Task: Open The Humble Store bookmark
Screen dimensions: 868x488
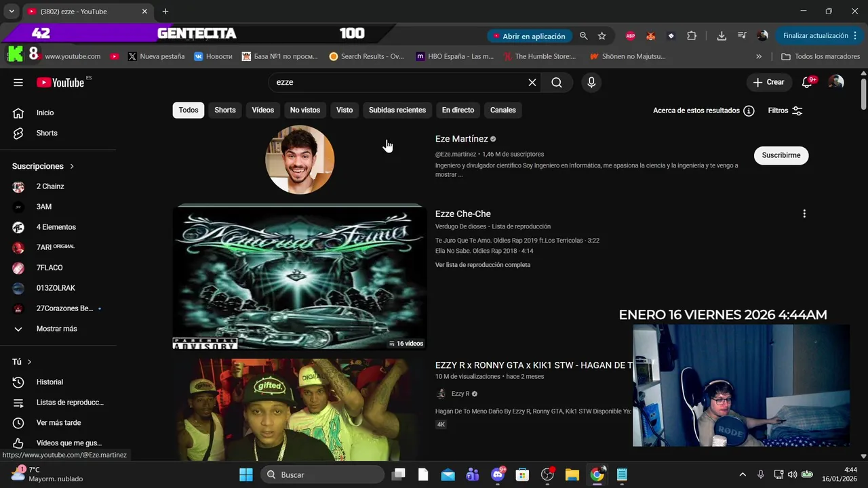Action: pyautogui.click(x=540, y=56)
